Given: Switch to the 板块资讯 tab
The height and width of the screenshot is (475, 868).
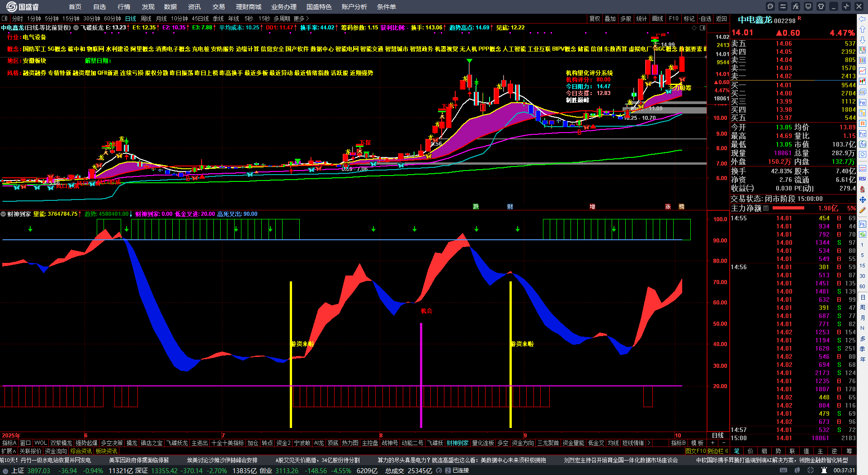Looking at the screenshot, I should (x=106, y=451).
